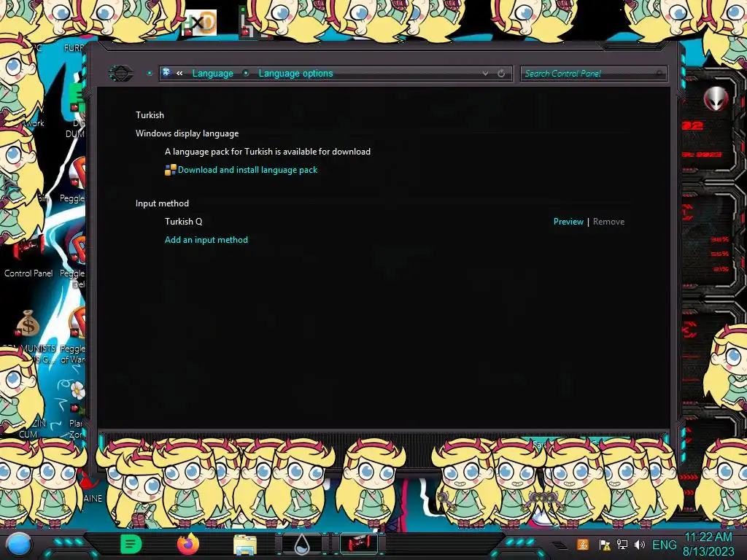Viewport: 747px width, 560px height.
Task: Select the active Control Panel taskbar button
Action: click(359, 544)
